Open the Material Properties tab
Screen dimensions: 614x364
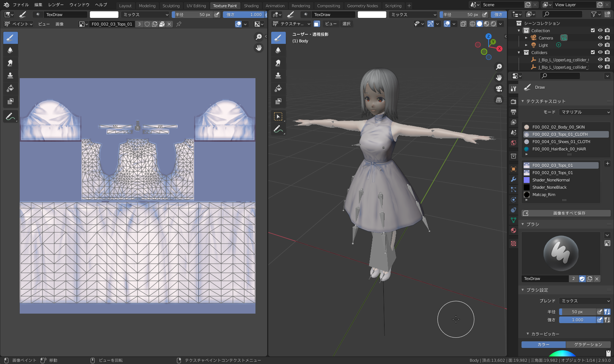pyautogui.click(x=513, y=230)
